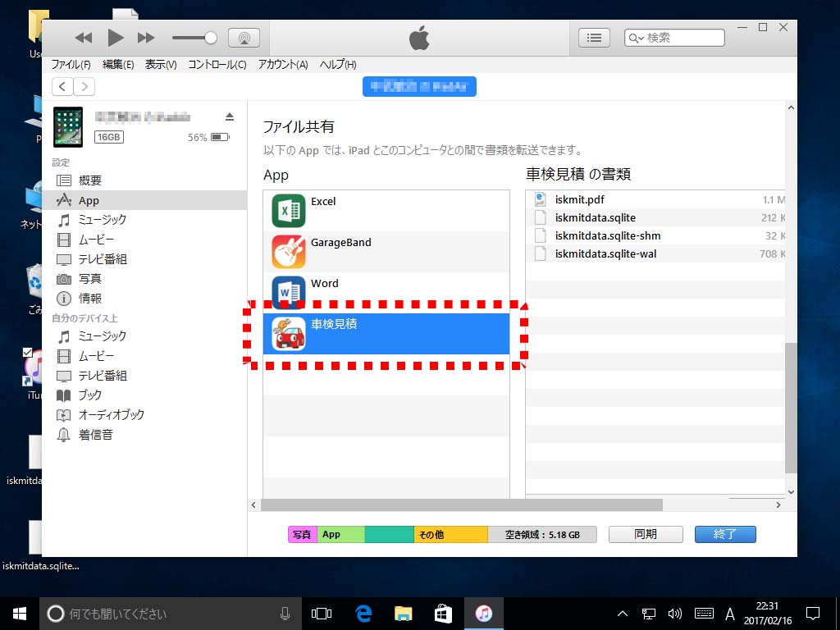Image resolution: width=840 pixels, height=630 pixels.
Task: Open the ファイル(F) menu
Action: pyautogui.click(x=71, y=65)
